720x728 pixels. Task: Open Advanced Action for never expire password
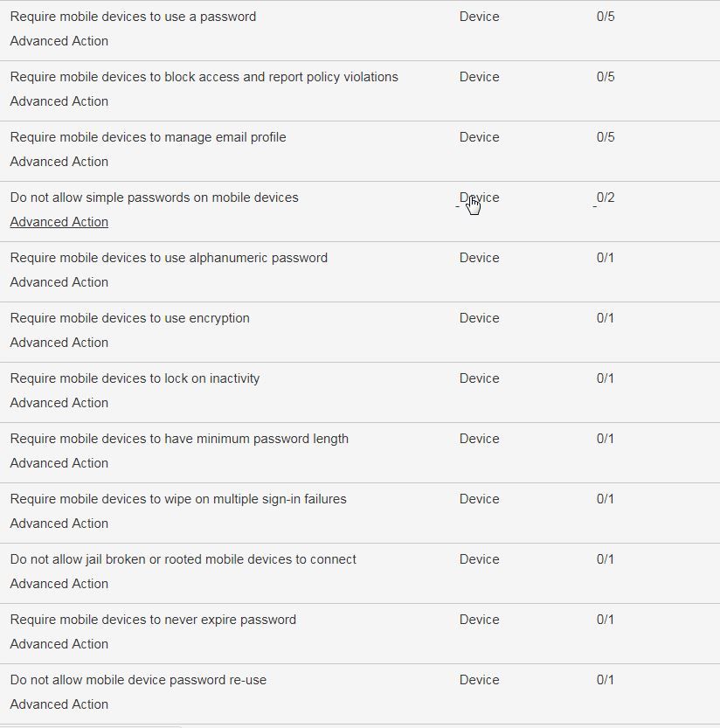[59, 644]
